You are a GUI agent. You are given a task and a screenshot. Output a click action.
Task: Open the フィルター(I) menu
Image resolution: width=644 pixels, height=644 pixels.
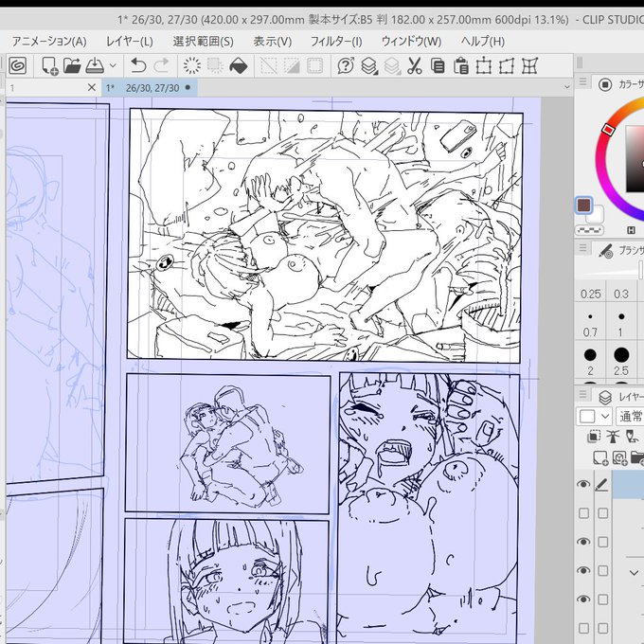[x=336, y=42]
